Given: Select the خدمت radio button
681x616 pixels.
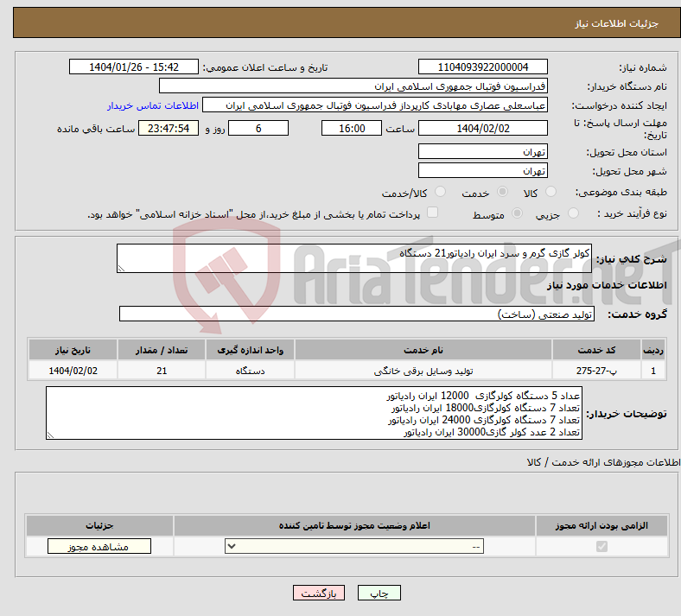Looking at the screenshot, I should 502,192.
